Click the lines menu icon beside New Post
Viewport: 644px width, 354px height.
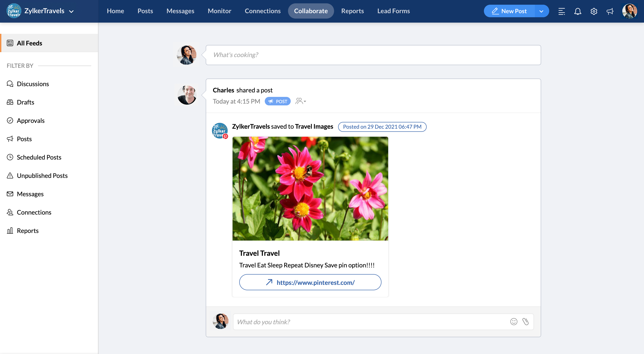[x=561, y=11]
